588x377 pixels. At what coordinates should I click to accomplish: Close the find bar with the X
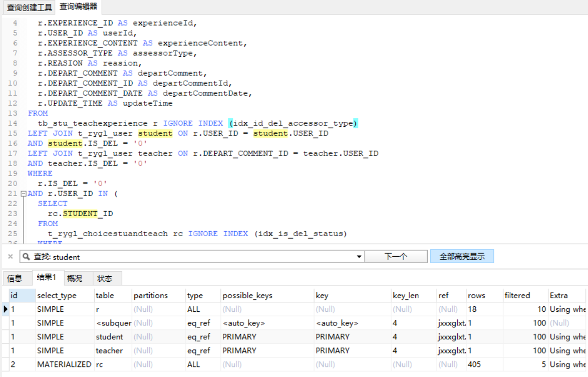11,257
